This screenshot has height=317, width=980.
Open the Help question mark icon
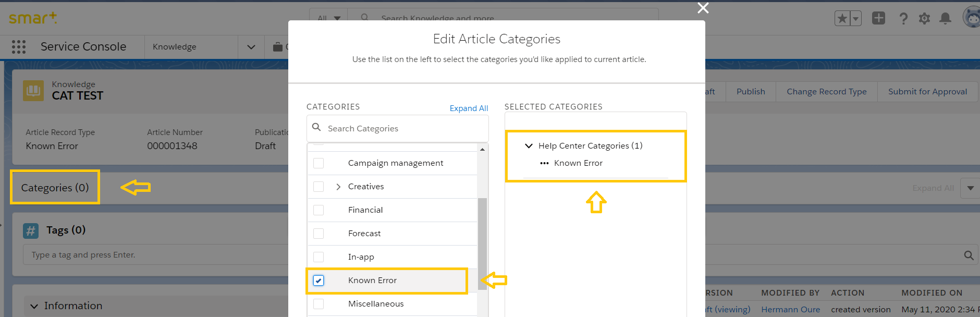[x=903, y=19]
